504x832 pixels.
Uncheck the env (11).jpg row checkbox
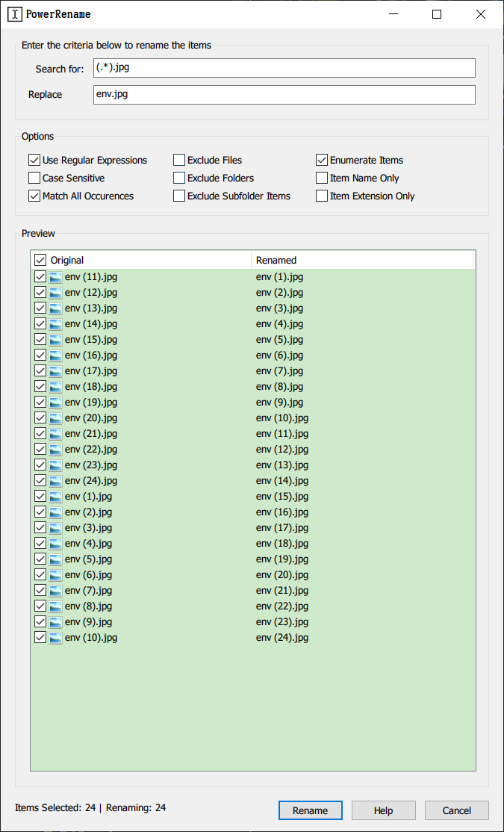pos(40,277)
